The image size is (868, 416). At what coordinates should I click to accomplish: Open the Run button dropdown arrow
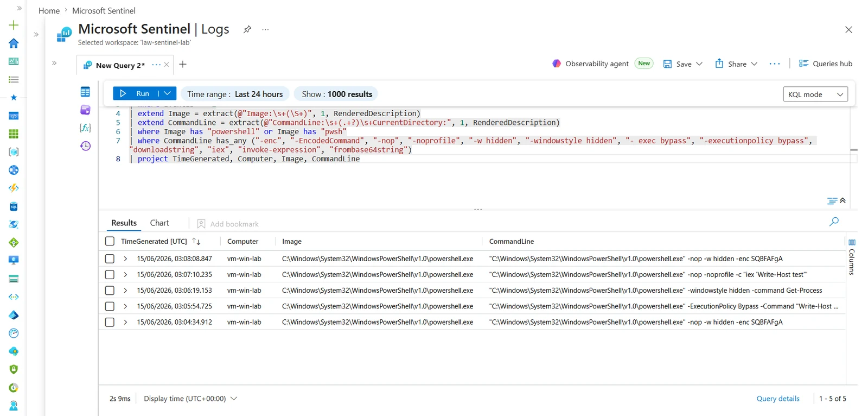tap(168, 93)
